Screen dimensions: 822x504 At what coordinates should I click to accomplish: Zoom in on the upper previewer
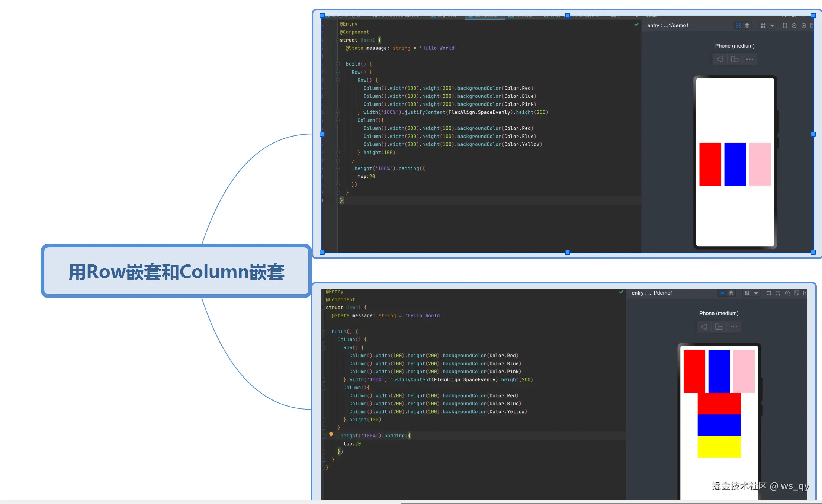pyautogui.click(x=804, y=26)
